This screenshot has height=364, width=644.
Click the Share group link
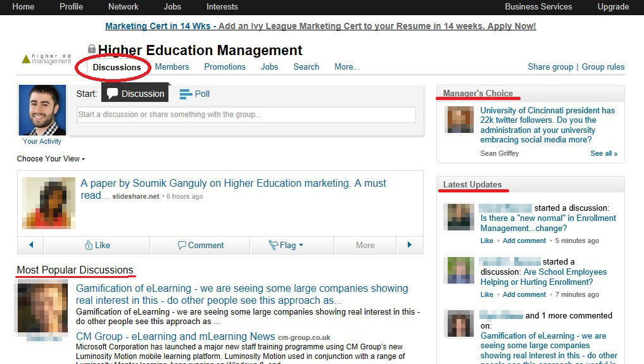(550, 67)
